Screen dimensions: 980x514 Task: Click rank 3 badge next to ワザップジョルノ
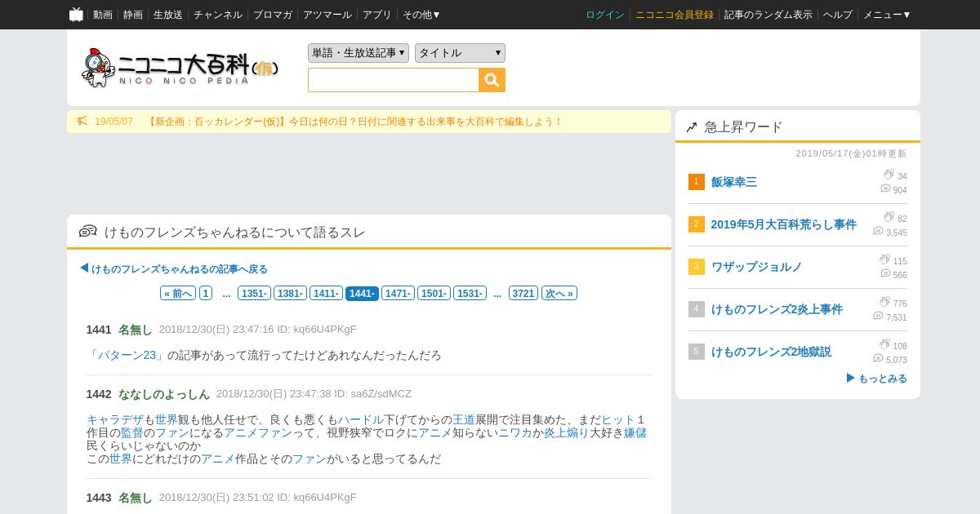pos(696,267)
